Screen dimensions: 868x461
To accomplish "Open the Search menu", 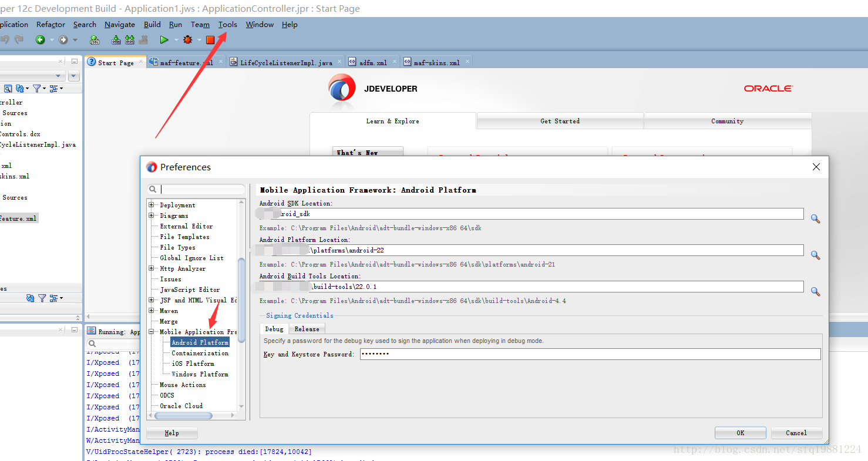I will 85,25.
